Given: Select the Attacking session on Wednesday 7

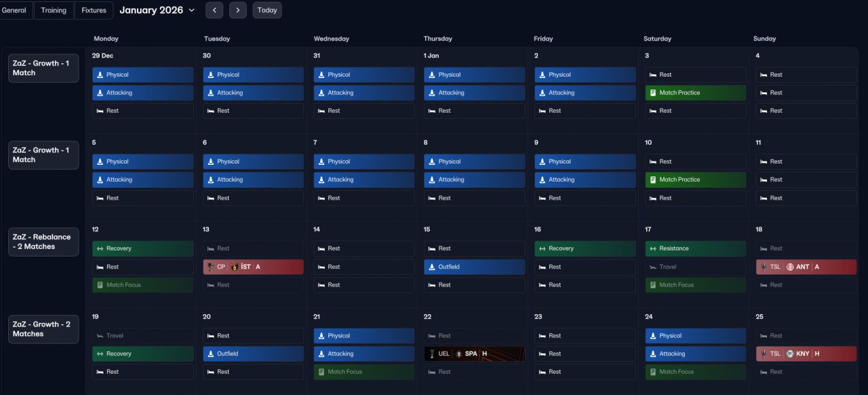Looking at the screenshot, I should pos(364,180).
